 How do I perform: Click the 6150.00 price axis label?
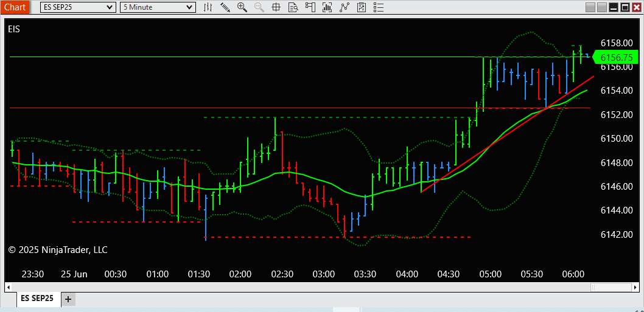[x=616, y=139]
